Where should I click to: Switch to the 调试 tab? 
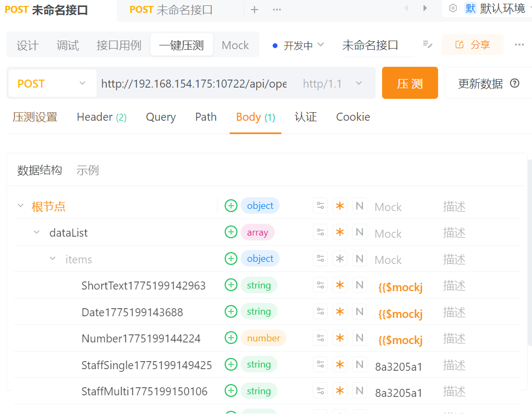click(x=67, y=45)
